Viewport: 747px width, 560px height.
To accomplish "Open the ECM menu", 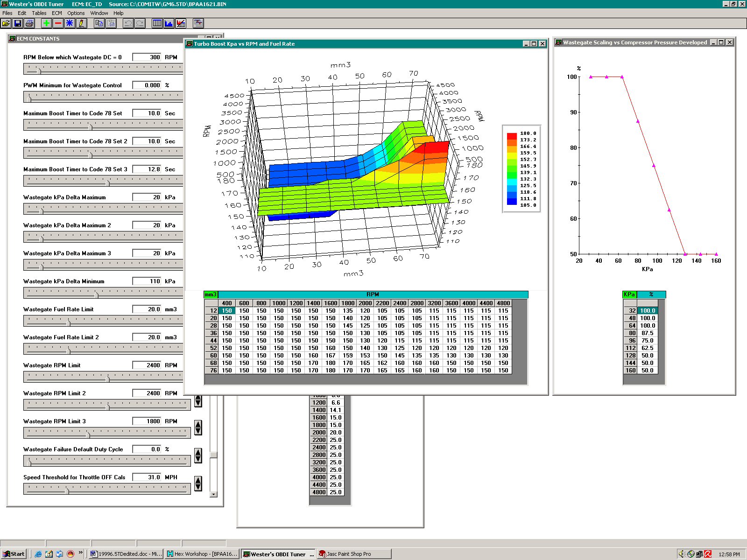I will click(57, 13).
